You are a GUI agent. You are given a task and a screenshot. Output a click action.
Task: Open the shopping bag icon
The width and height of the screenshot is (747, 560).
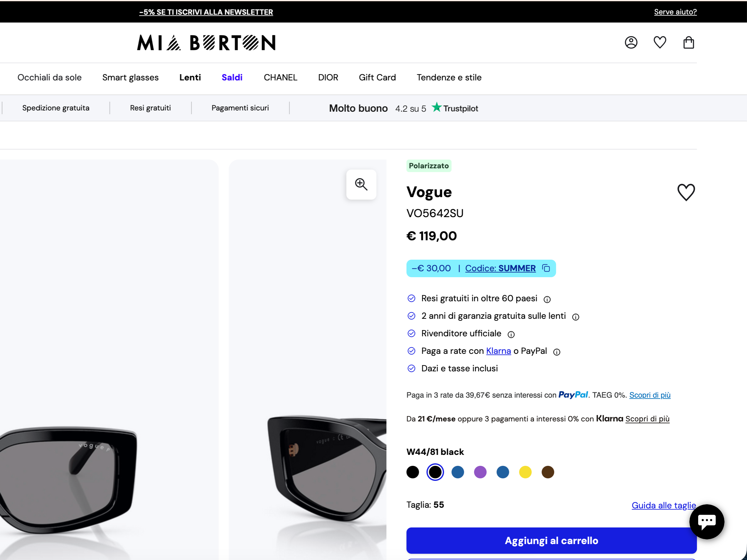click(688, 43)
